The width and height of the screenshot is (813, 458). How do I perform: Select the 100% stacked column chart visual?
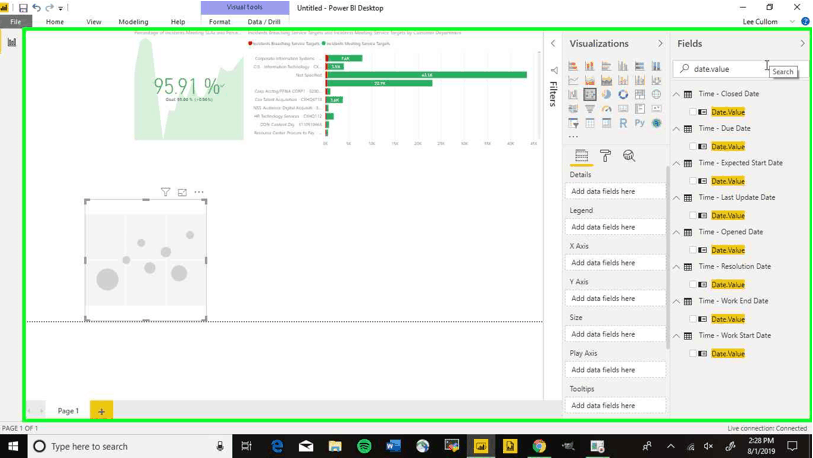coord(656,66)
